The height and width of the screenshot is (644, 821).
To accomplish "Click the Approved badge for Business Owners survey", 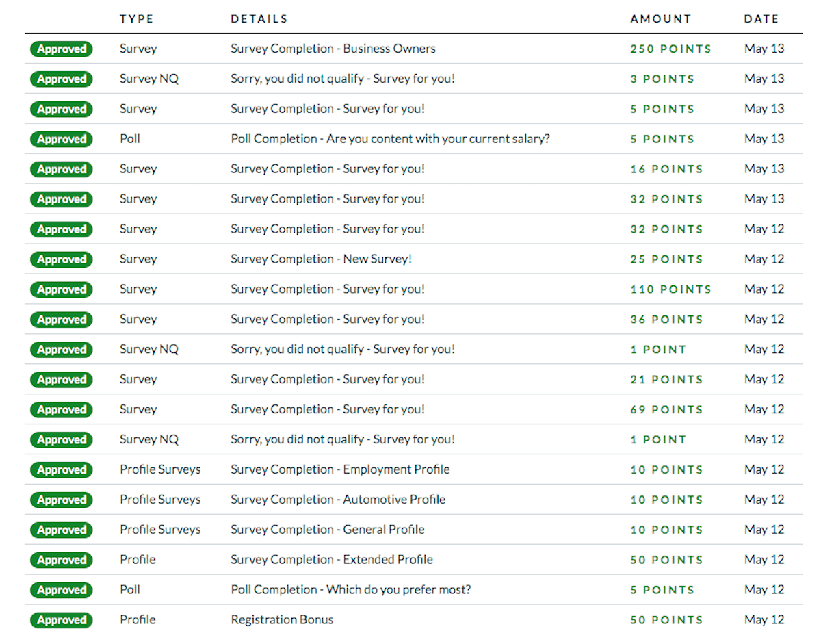I will click(x=61, y=49).
